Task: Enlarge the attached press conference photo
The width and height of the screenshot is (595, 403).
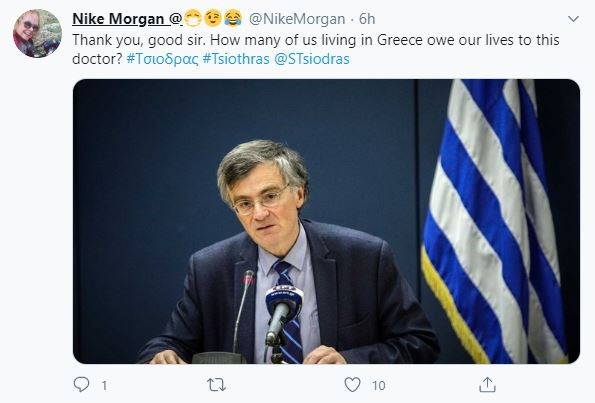Action: (x=326, y=221)
